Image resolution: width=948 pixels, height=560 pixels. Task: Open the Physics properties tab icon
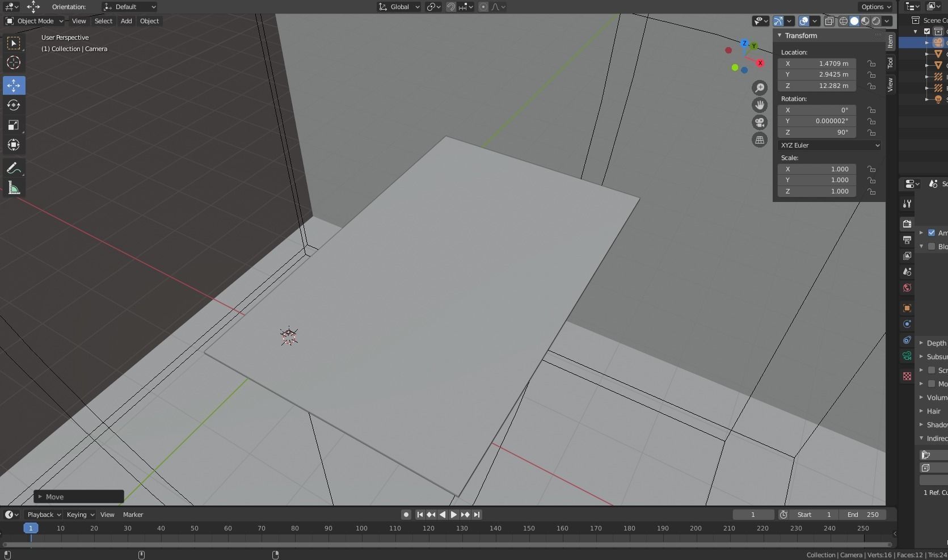coord(907,324)
